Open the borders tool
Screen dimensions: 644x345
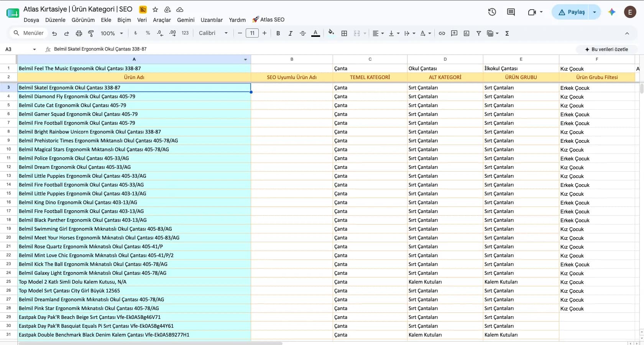pos(344,33)
